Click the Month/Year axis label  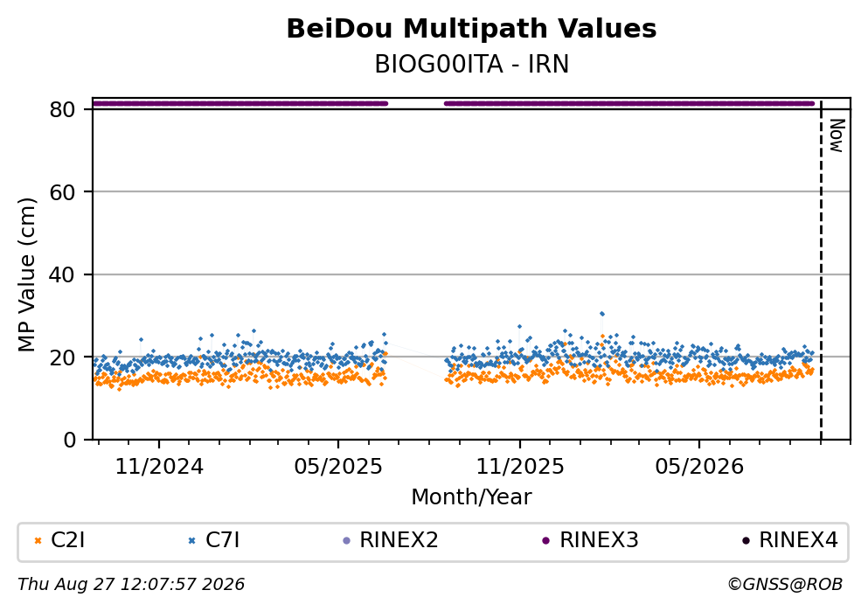[x=472, y=497]
